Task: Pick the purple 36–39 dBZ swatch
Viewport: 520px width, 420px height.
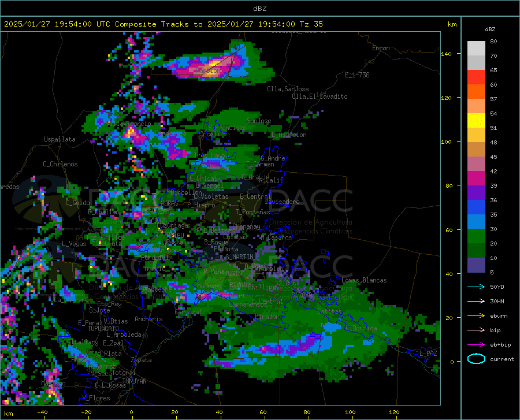Action: pos(476,193)
